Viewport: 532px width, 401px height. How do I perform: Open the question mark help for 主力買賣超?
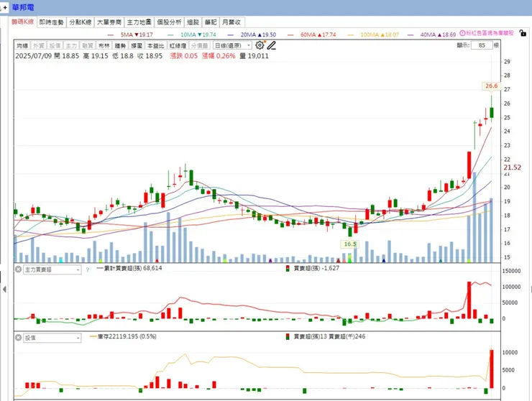[88, 269]
